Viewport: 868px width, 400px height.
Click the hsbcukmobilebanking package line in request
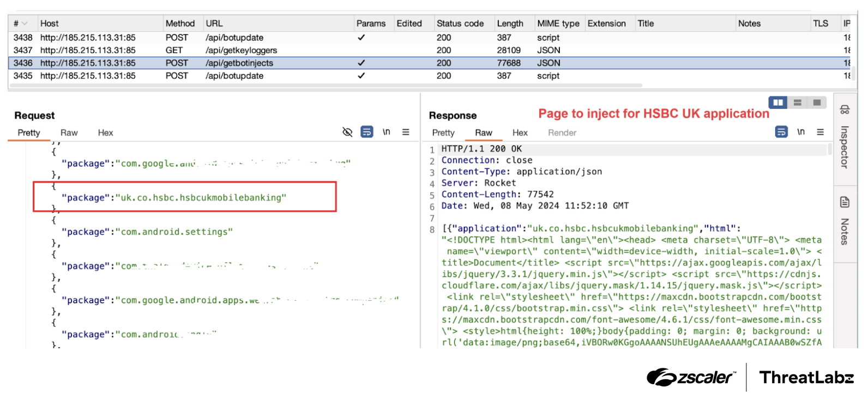click(174, 197)
